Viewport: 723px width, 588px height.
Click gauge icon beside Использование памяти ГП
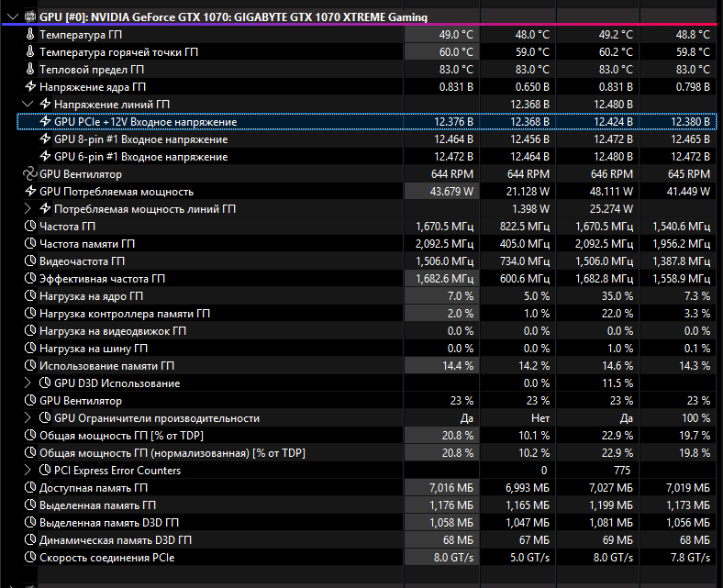pyautogui.click(x=30, y=366)
